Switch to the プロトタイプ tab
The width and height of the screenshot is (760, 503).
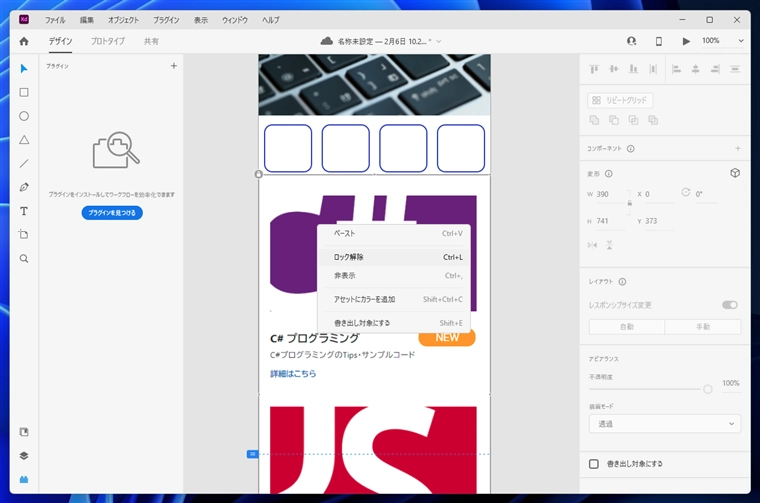[108, 41]
